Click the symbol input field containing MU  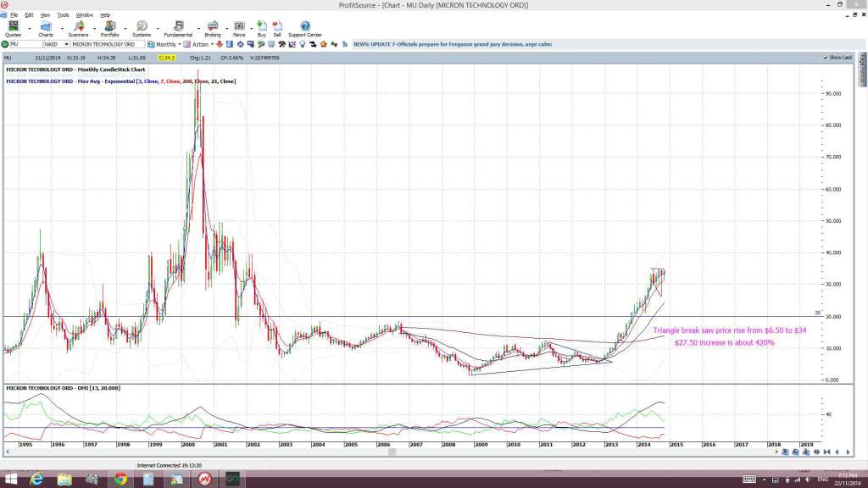[26, 44]
